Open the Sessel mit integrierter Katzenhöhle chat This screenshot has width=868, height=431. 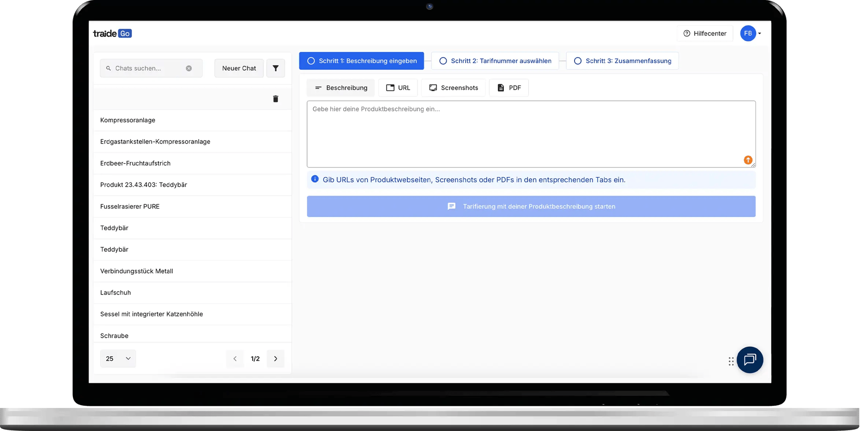click(192, 314)
